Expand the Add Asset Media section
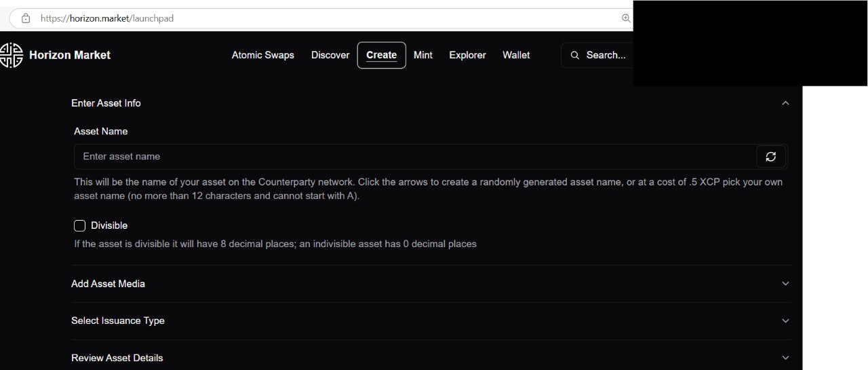 coord(785,284)
